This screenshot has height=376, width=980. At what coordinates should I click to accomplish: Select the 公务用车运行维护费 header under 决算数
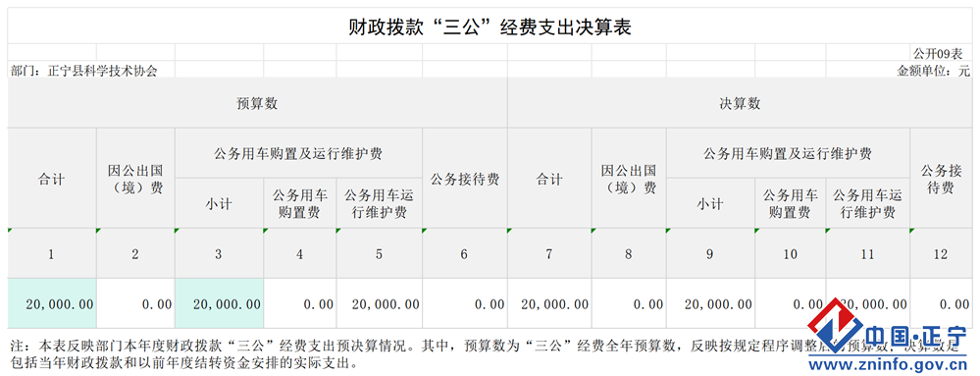[x=868, y=204]
